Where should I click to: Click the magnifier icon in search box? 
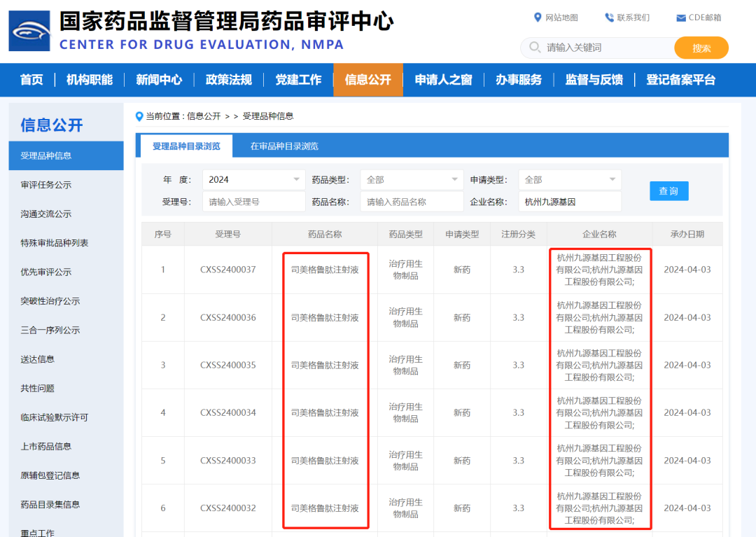point(535,48)
